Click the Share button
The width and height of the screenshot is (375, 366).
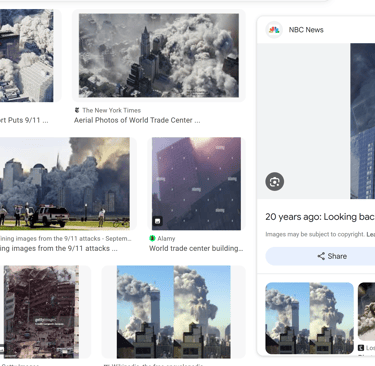pyautogui.click(x=320, y=256)
